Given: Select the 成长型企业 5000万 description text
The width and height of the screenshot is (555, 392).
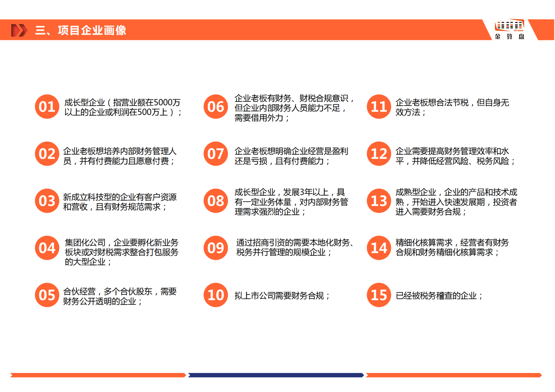Looking at the screenshot, I should point(123,107).
